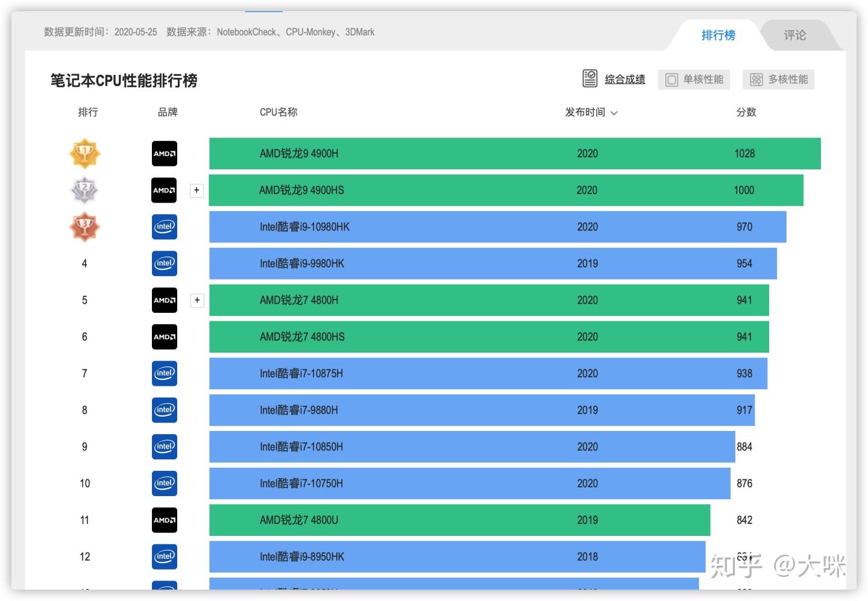Screen dimensions: 868x601
Task: Click the gold first-place trophy badge
Action: (x=84, y=154)
